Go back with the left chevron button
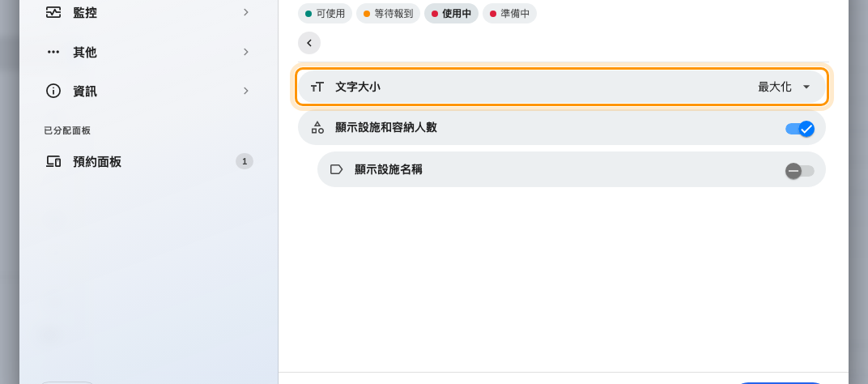Screen dimensions: 868x384 tap(309, 43)
